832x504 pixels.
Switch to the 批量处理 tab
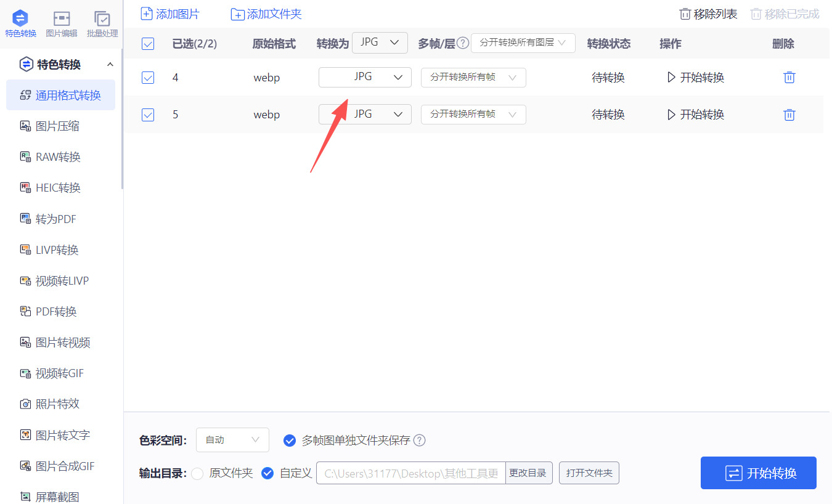(102, 25)
